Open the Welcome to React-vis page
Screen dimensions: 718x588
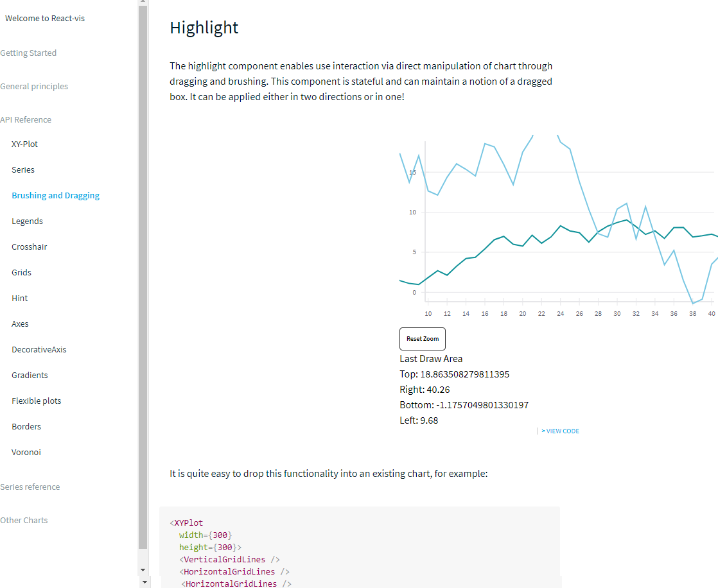[45, 18]
